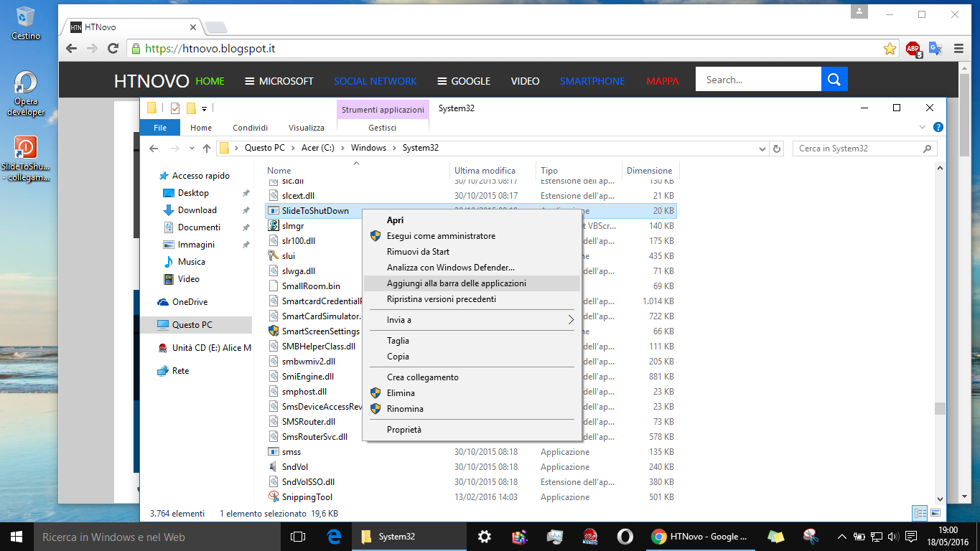Screen dimensions: 980x551
Task: Go back in Explorer navigation
Action: 153,149
